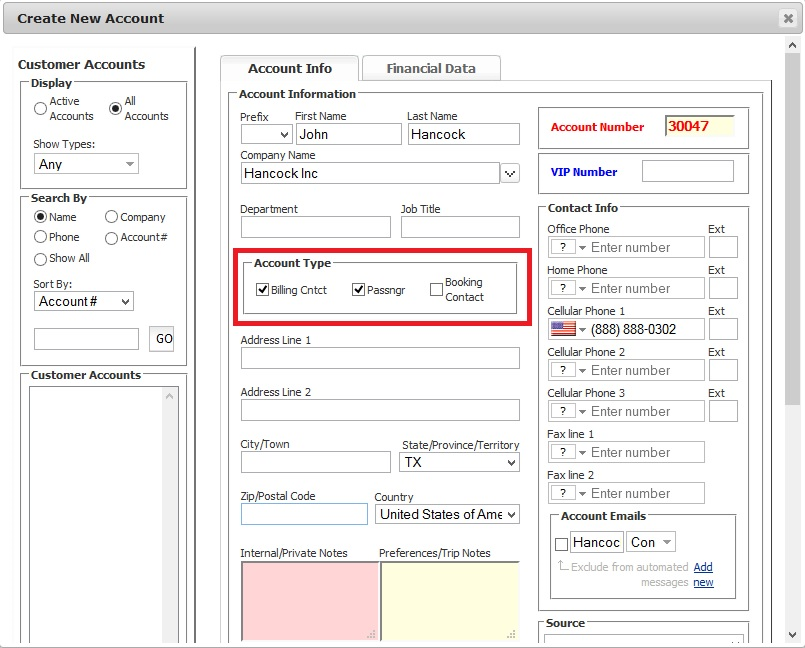
Task: Open the Country dropdown list
Action: coord(447,514)
